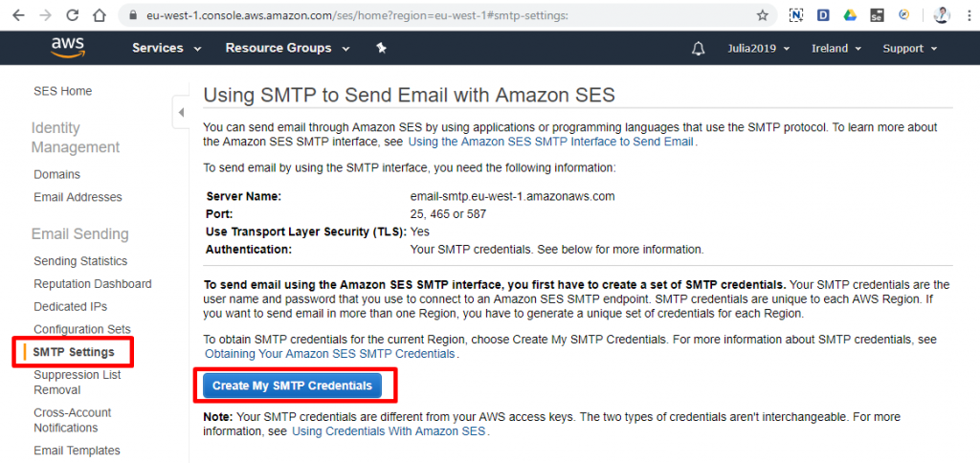
Task: Open the Email Addresses section
Action: point(78,197)
